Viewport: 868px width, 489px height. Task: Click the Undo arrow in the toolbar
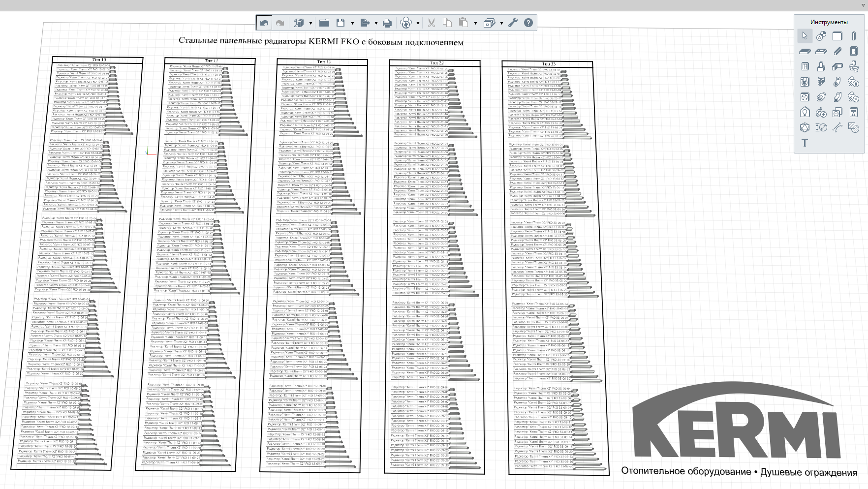(x=264, y=23)
